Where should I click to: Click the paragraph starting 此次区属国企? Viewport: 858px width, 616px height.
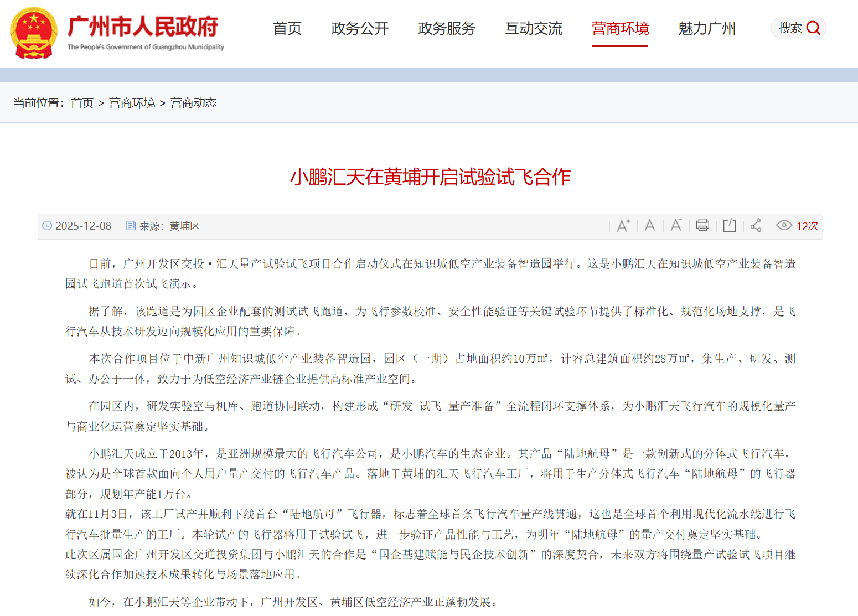(x=430, y=565)
